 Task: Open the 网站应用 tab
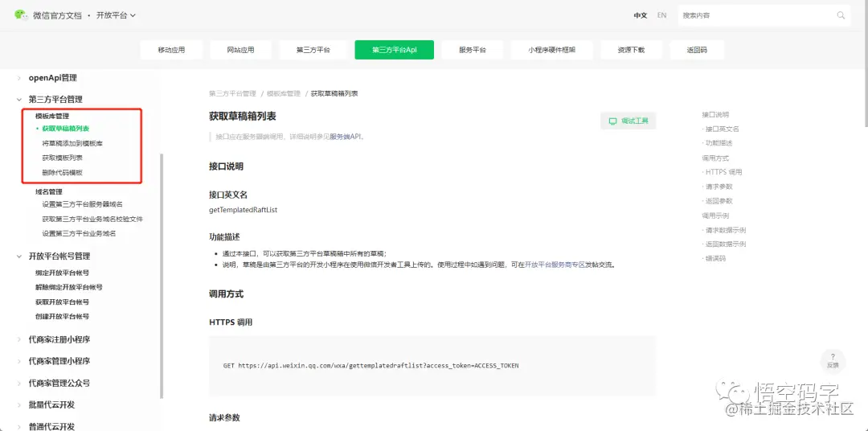(x=241, y=50)
